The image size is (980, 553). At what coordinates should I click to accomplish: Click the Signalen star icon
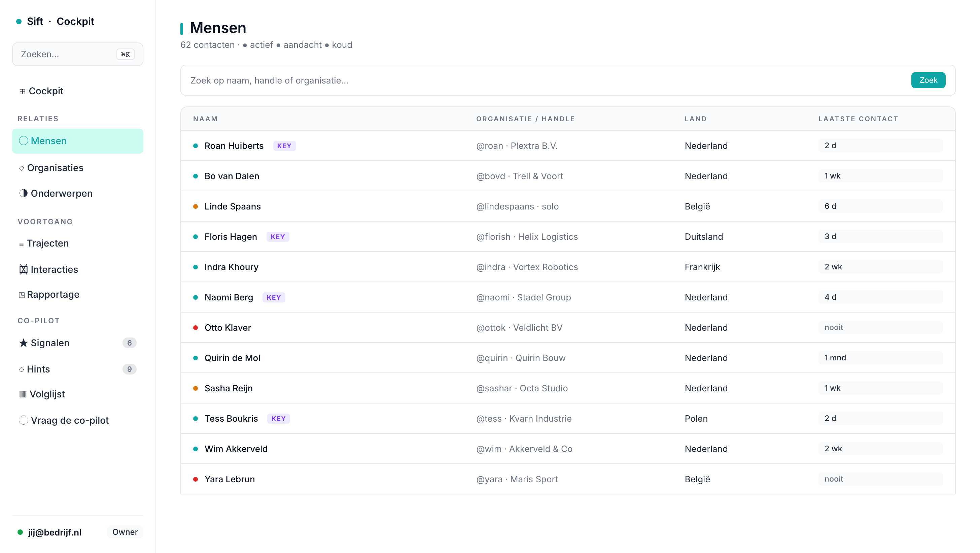[24, 343]
